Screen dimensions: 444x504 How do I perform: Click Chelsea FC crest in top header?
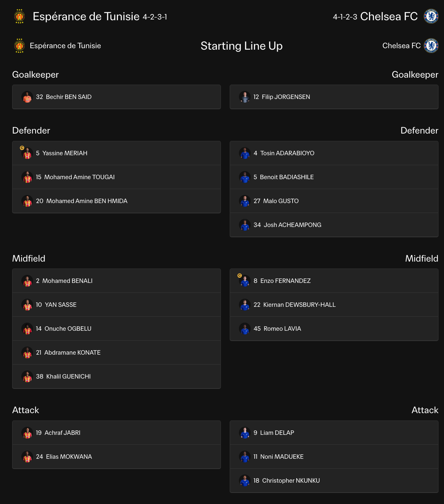tap(431, 16)
